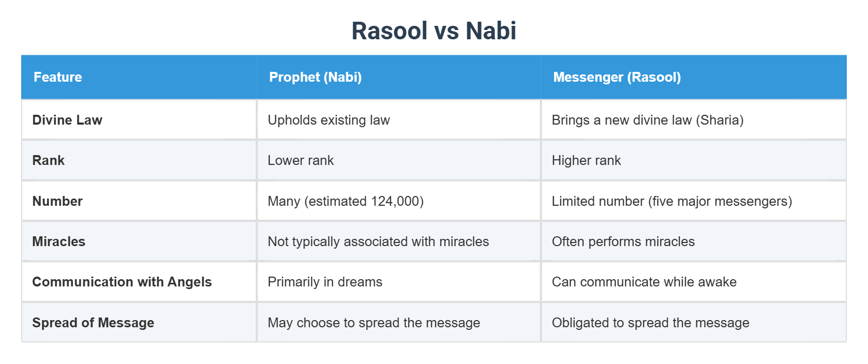Click the 'Upholds existing law' cell
Screen dimensions: 868x364
point(399,120)
